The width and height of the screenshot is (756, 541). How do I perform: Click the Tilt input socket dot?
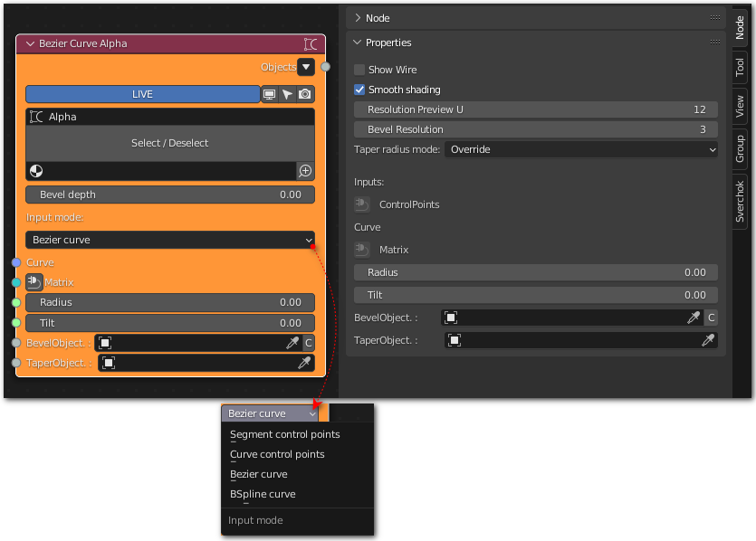pyautogui.click(x=16, y=322)
